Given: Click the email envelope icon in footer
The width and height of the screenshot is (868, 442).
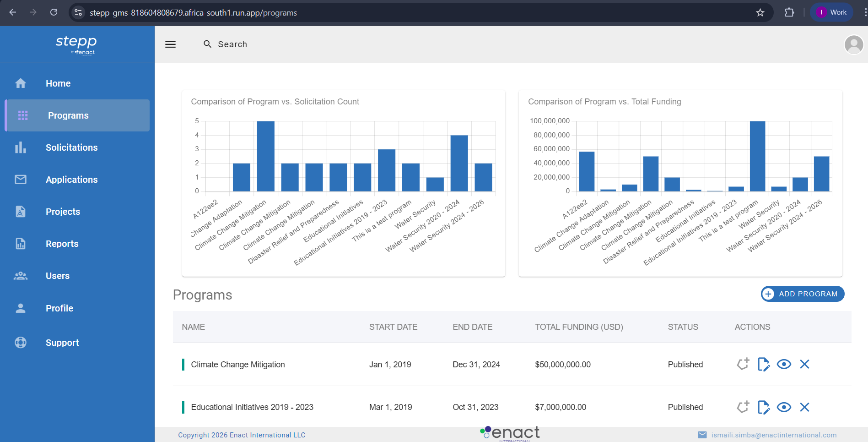Looking at the screenshot, I should pos(702,435).
